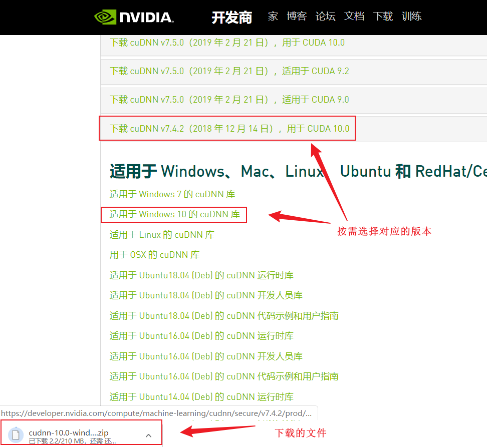Expand cuDNN v7.5.0 for CUDA 9.2

coord(229,71)
